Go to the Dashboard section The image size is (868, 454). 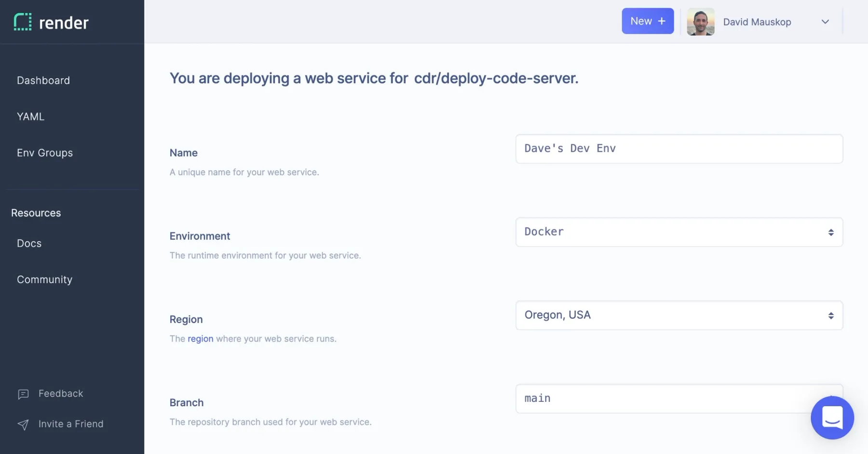tap(43, 80)
